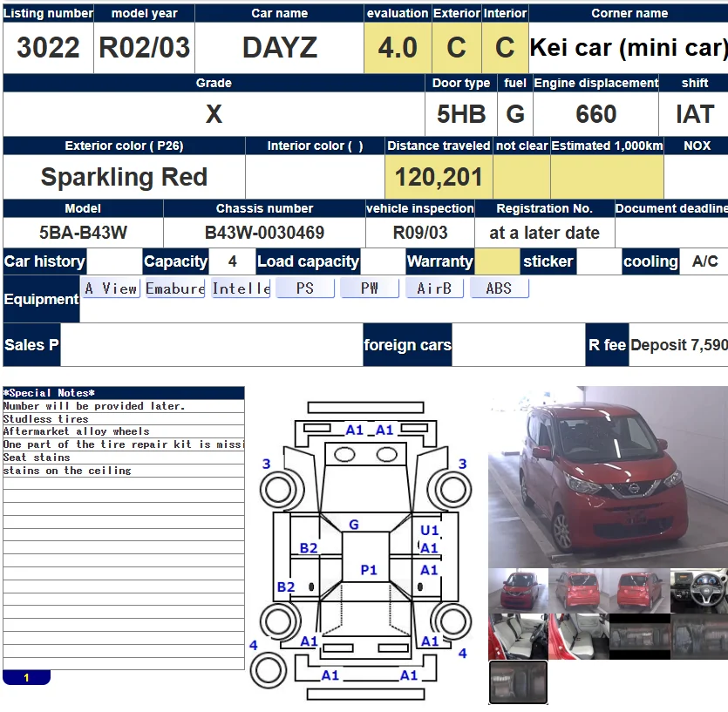728x712 pixels.
Task: Select the last highlighted thumbnail in bottom row
Action: (x=518, y=682)
